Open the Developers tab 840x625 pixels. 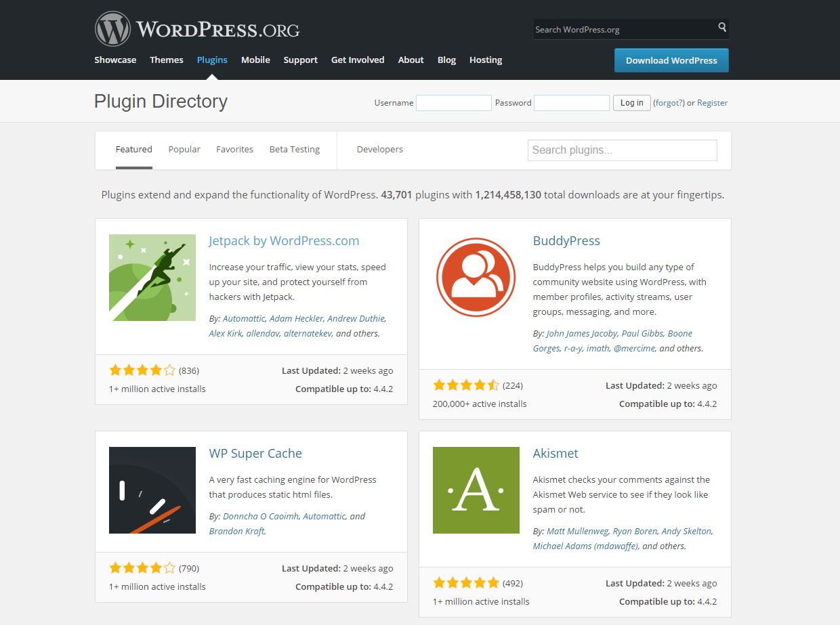pyautogui.click(x=380, y=150)
